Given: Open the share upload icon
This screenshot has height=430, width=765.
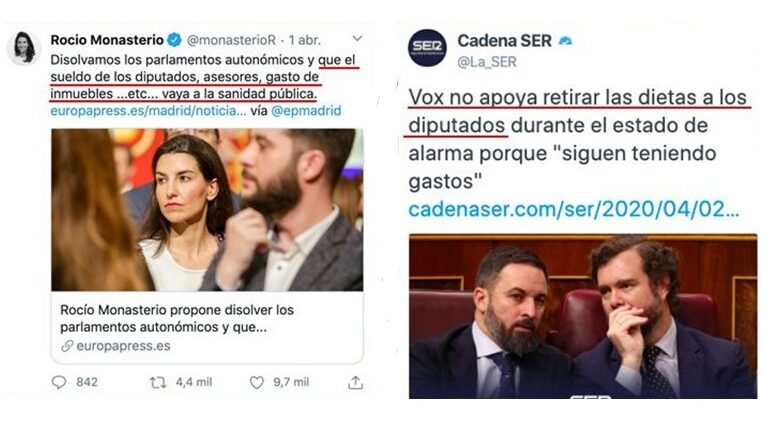Looking at the screenshot, I should coord(355,383).
